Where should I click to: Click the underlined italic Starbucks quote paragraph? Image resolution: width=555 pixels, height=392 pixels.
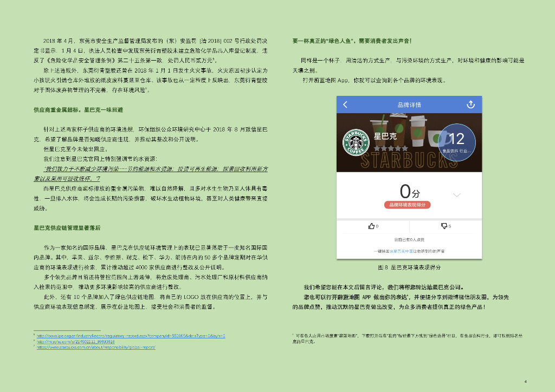[151, 174]
